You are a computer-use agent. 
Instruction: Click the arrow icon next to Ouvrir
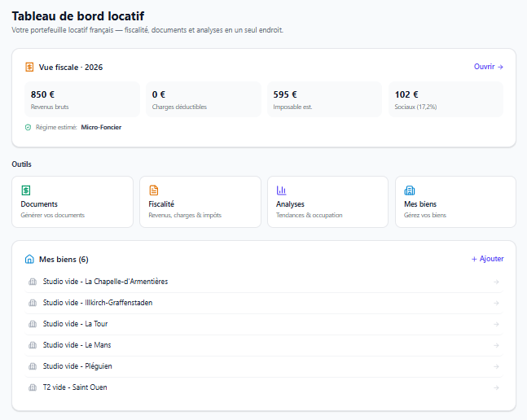coord(500,67)
